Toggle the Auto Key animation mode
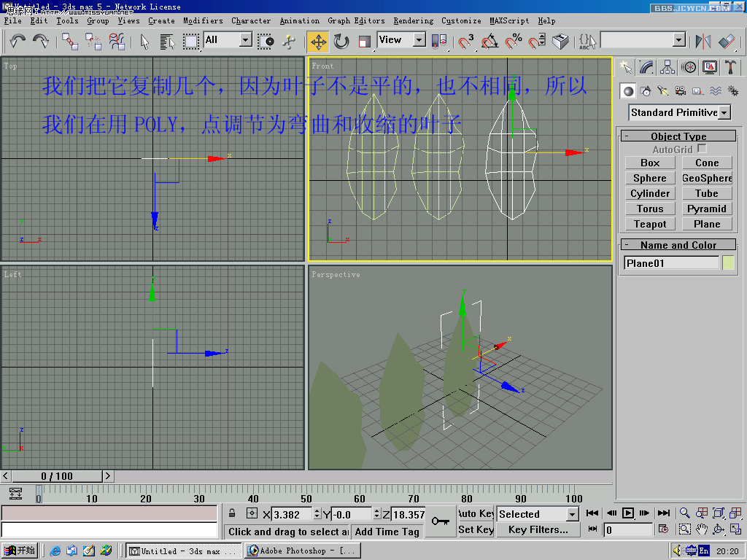The height and width of the screenshot is (560, 747). [x=476, y=513]
